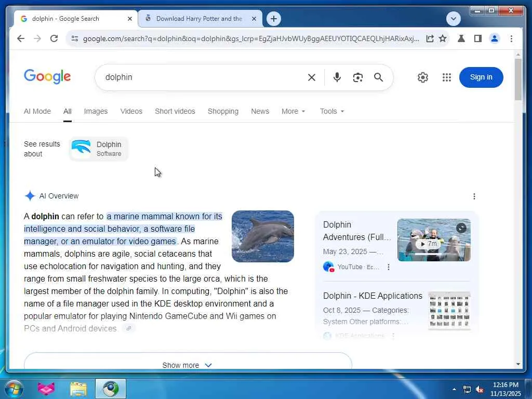Viewport: 532px width, 399px height.
Task: Open Dolphin - KDE Applications link
Action: (373, 296)
